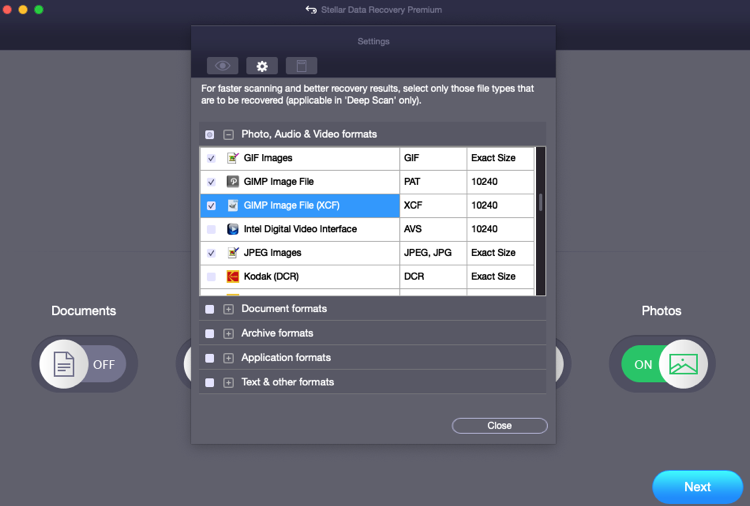Click the Archive formats label

point(277,333)
